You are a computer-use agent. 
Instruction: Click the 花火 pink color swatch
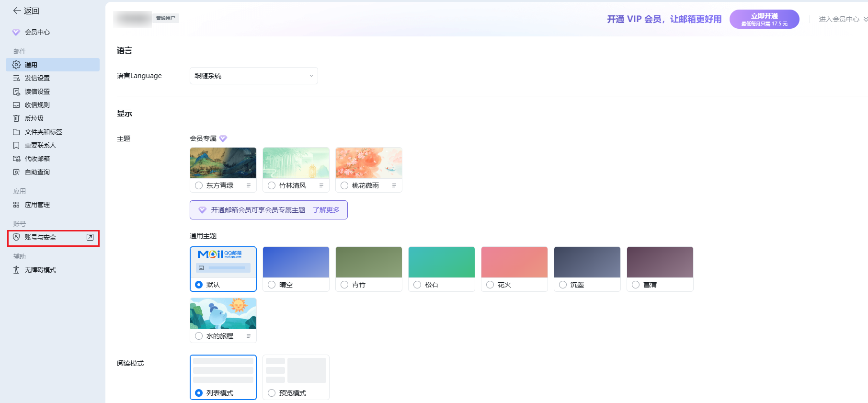[x=514, y=262]
